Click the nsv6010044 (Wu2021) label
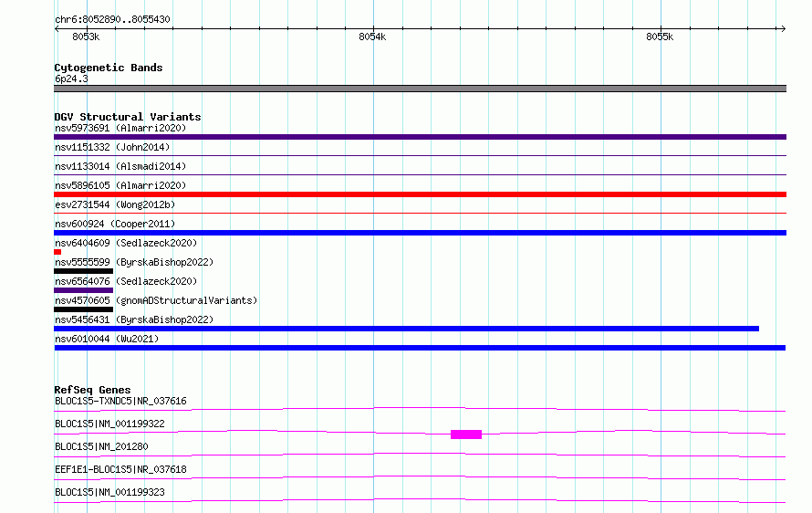This screenshot has height=513, width=812. pos(107,339)
